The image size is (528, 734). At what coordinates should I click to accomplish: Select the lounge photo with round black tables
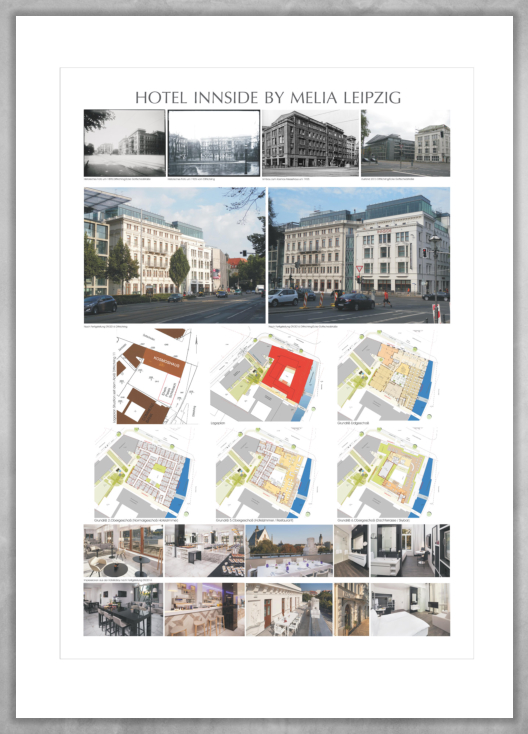tap(124, 550)
